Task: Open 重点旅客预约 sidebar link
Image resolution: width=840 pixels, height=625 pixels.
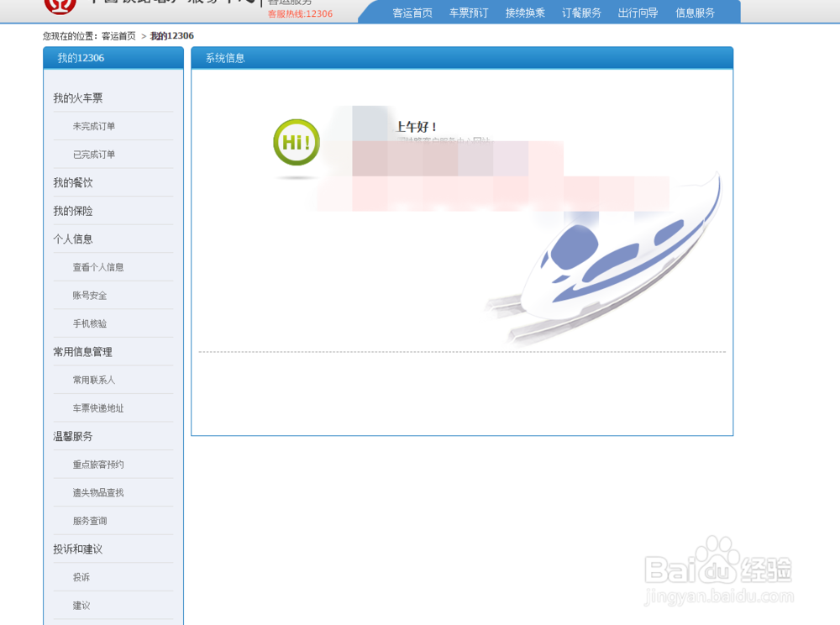Action: pos(98,465)
